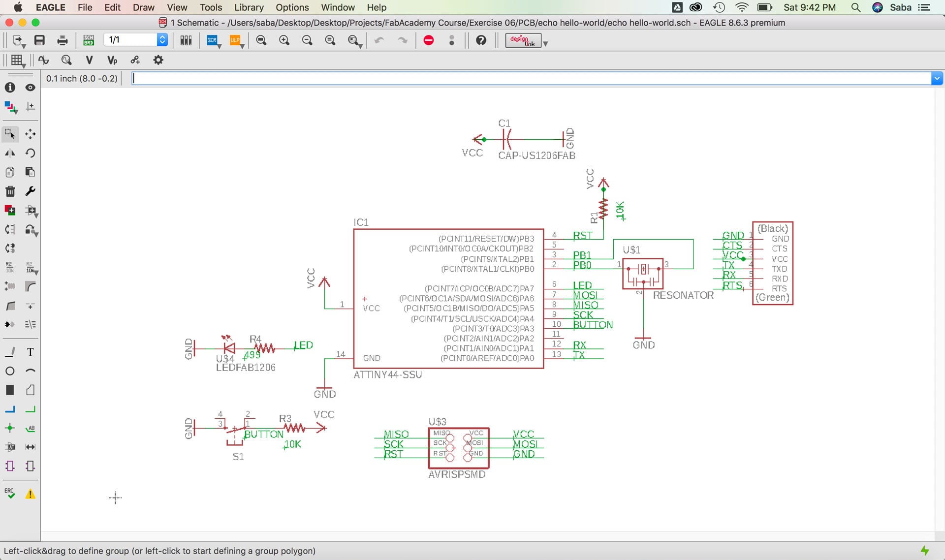The image size is (945, 560).
Task: Select the Copy tool
Action: pos(10,172)
